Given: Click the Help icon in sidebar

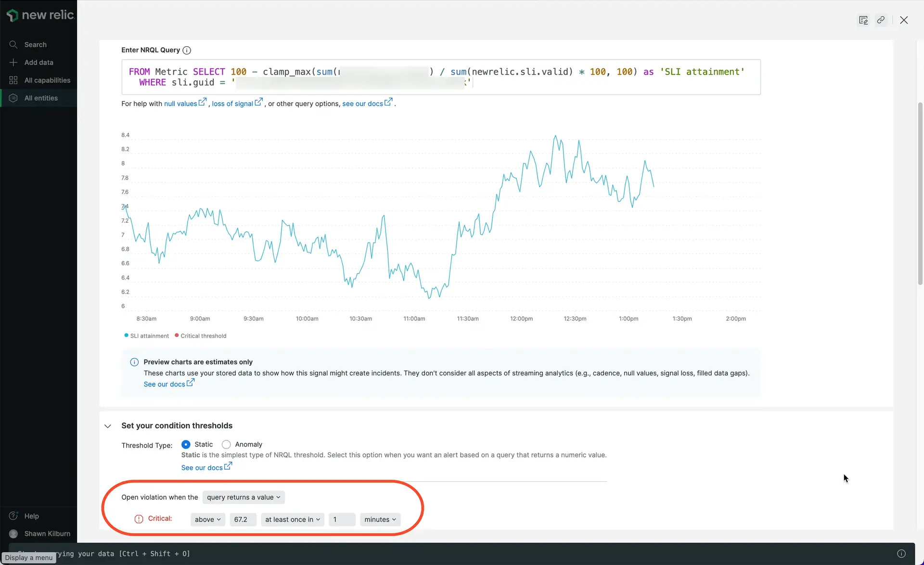Looking at the screenshot, I should click(13, 516).
